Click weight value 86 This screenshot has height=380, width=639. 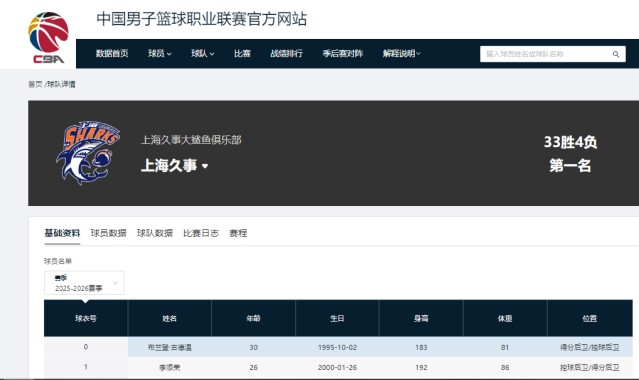pos(505,367)
